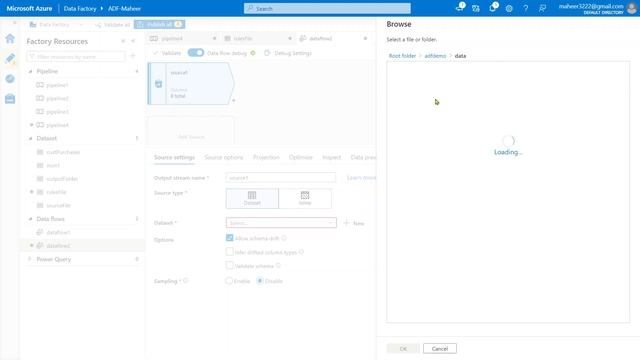Click the Publish all button

pyautogui.click(x=160, y=24)
